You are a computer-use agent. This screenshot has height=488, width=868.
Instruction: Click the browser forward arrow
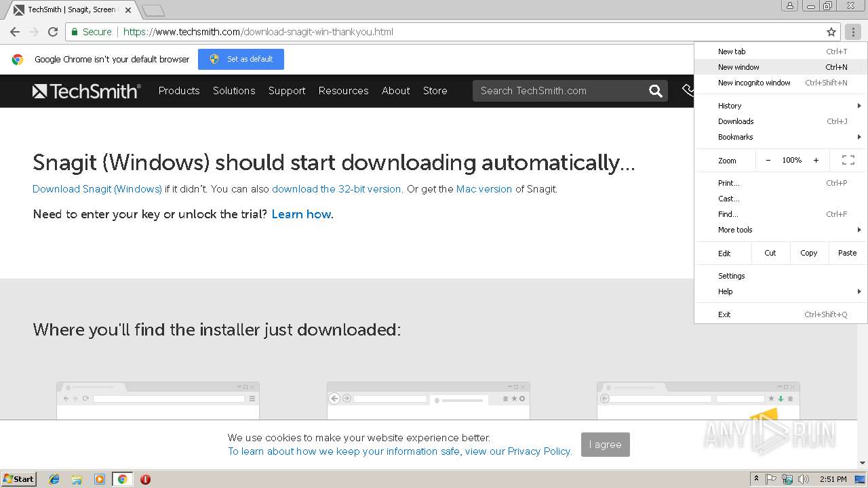[x=34, y=32]
